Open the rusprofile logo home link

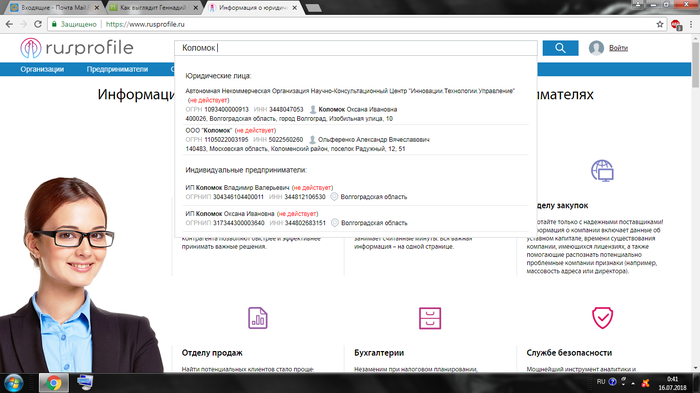click(76, 48)
